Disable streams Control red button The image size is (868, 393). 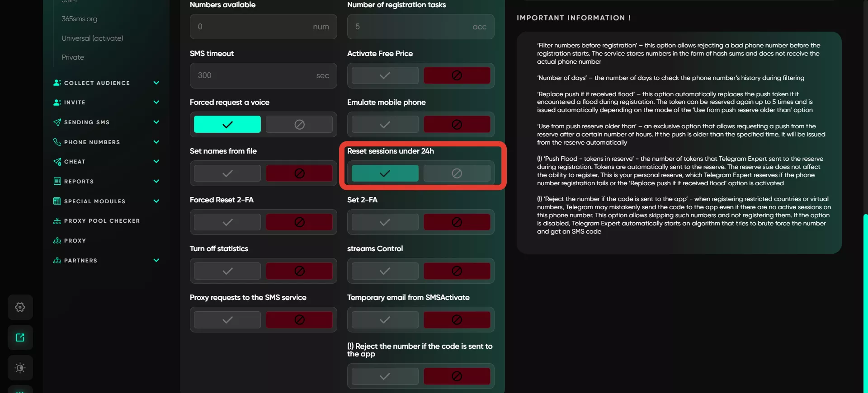click(x=457, y=271)
